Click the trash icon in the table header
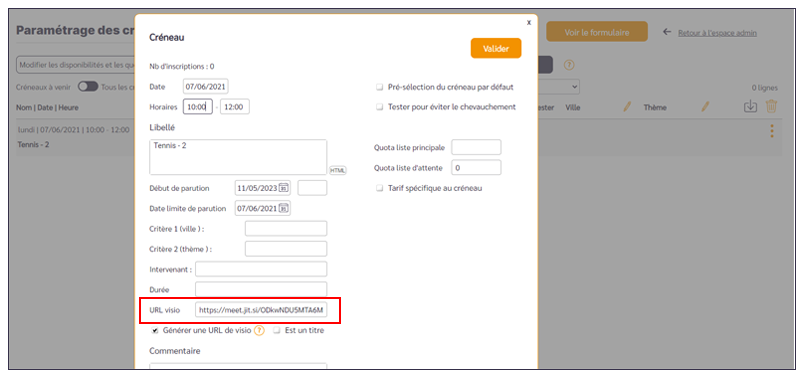This screenshot has height=380, width=801. pos(771,106)
